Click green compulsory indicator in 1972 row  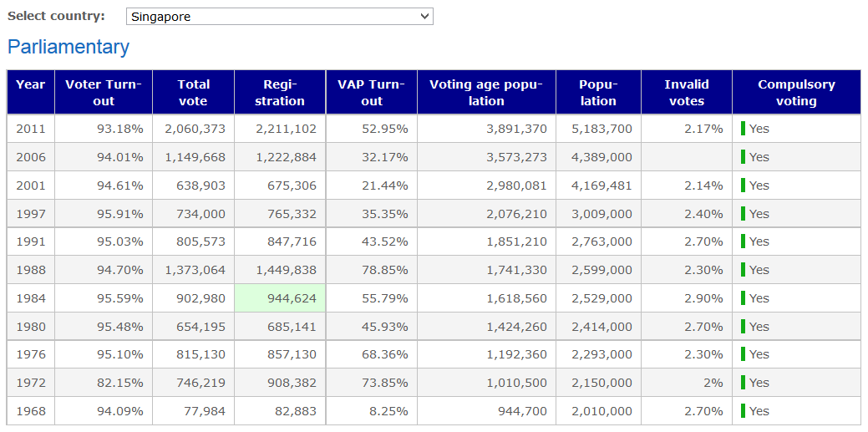743,383
